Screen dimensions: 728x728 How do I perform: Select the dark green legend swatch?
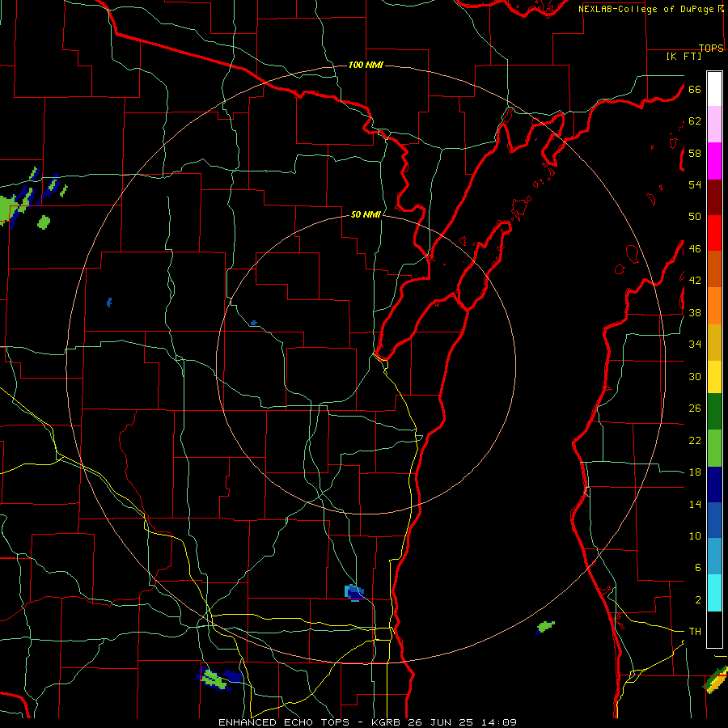(x=714, y=412)
